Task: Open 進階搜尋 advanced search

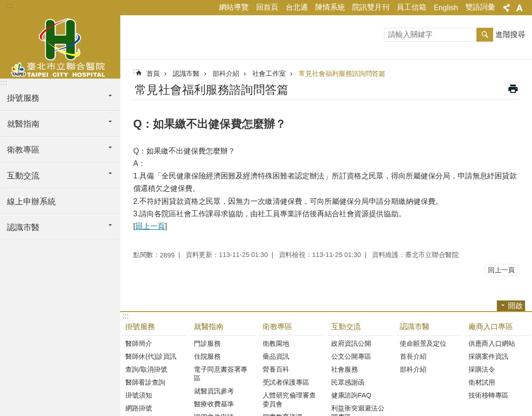Action: (x=510, y=35)
